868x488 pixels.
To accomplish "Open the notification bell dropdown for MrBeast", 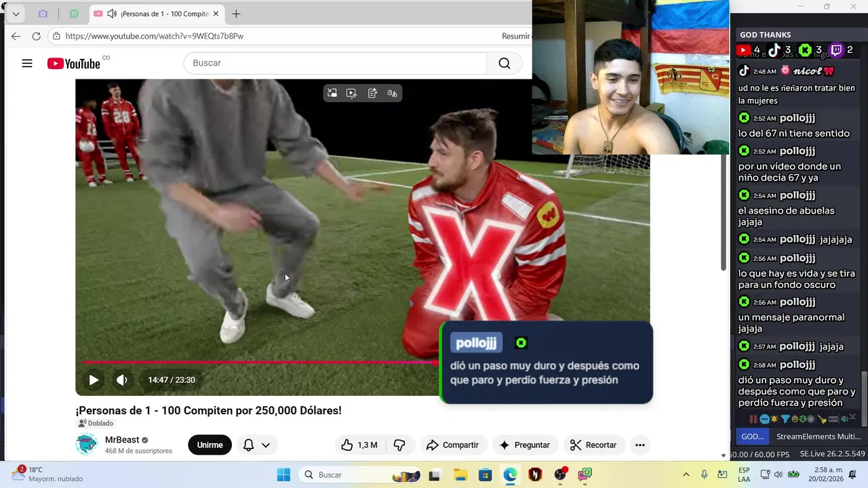I will coord(257,445).
